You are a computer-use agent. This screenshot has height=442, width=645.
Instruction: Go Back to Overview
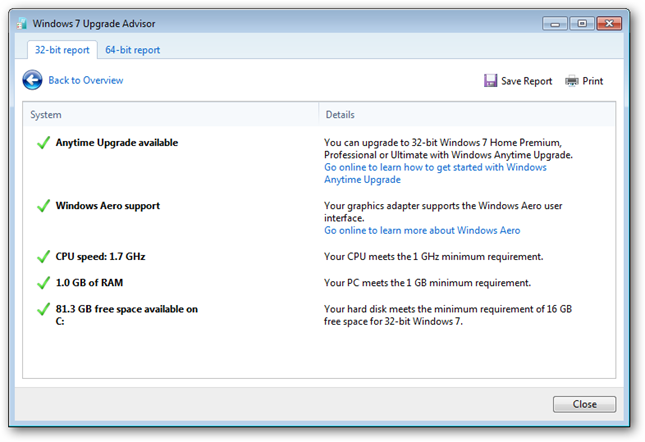tap(86, 80)
